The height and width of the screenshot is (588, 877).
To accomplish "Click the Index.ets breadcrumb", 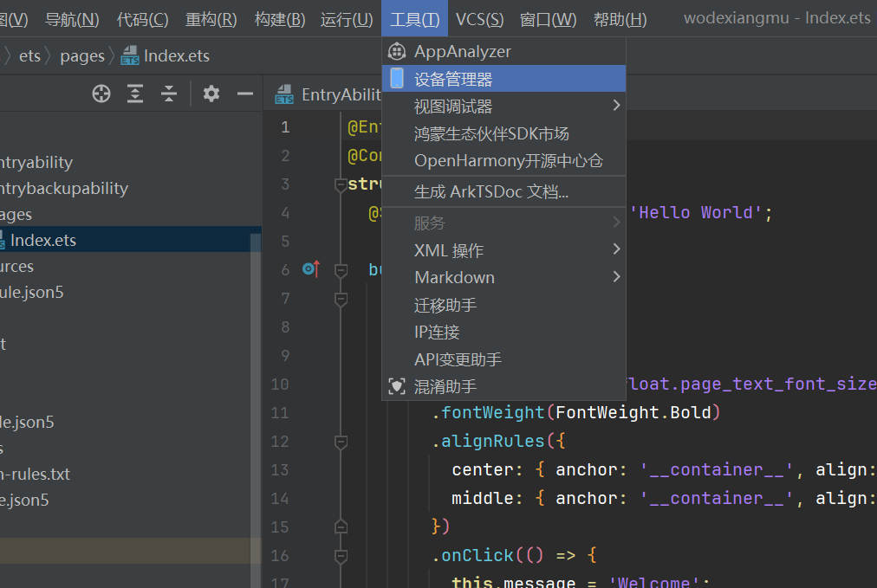I will [176, 56].
